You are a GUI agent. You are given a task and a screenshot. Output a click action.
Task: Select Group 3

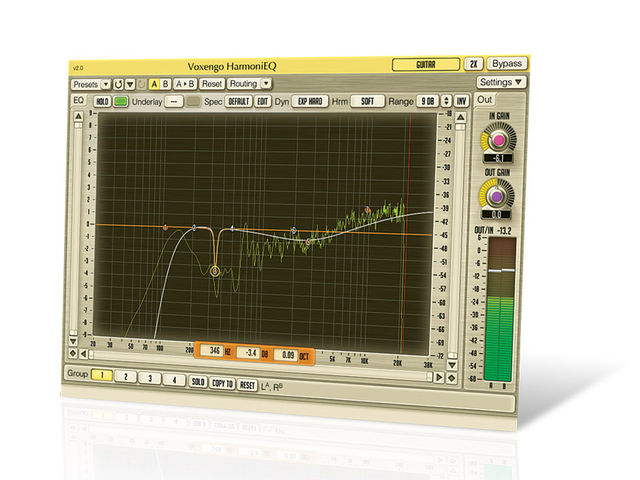pos(150,378)
